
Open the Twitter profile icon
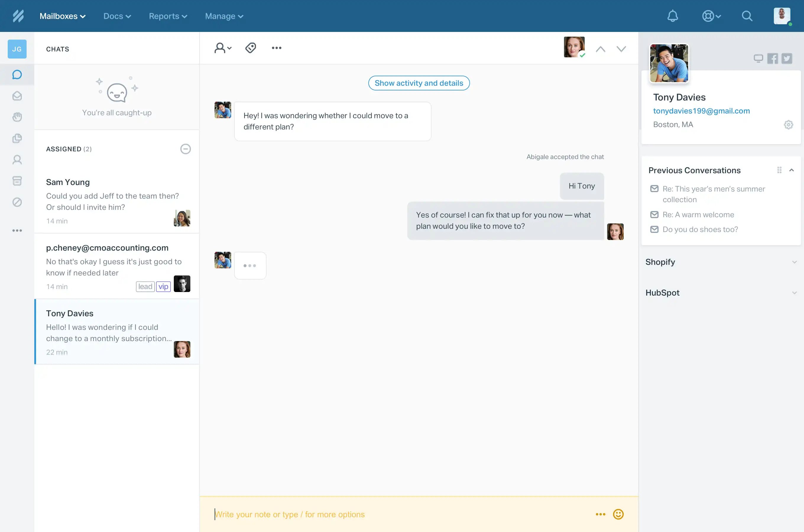[787, 58]
